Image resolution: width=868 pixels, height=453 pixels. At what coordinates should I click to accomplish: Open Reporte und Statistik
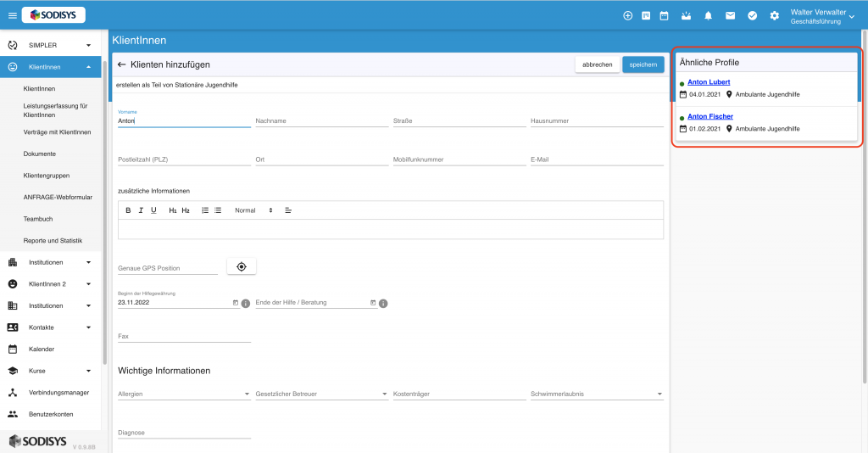53,240
